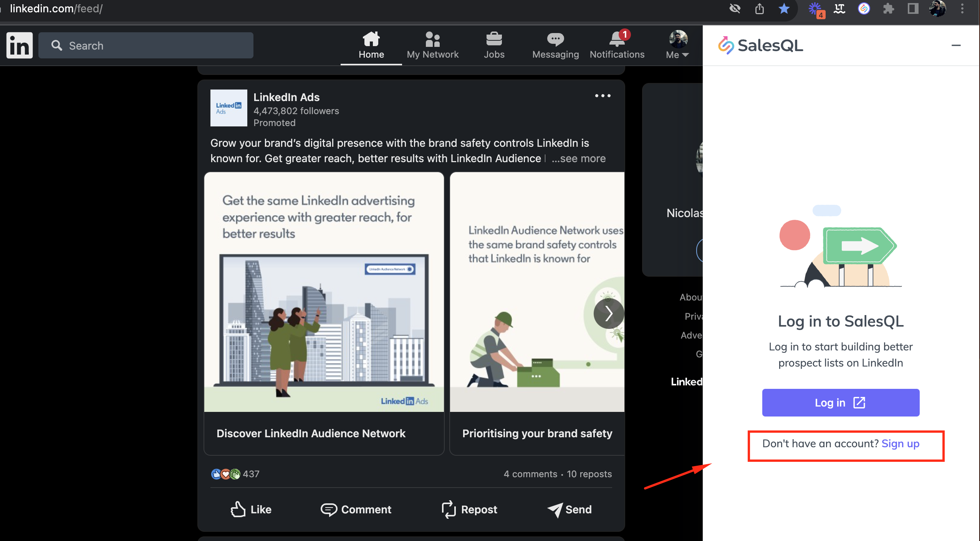Expand the Me profile dropdown
Image resolution: width=980 pixels, height=541 pixels.
click(677, 45)
